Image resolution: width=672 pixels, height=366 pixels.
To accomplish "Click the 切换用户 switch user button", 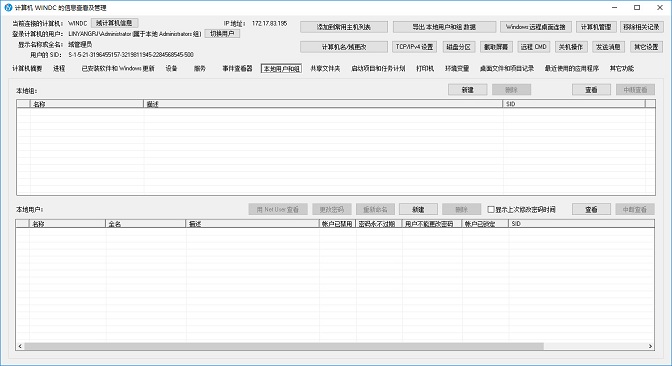I will 222,33.
